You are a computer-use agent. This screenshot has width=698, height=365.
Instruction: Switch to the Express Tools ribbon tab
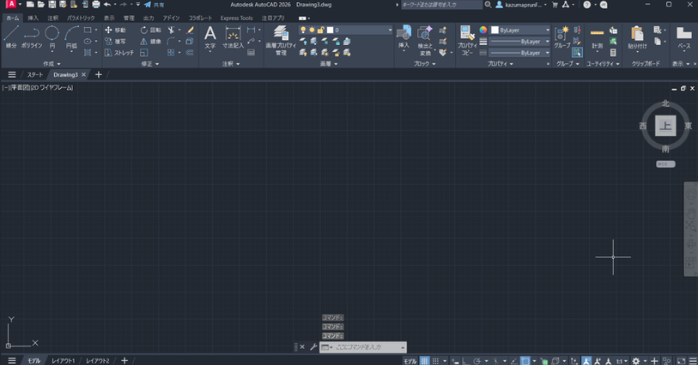tap(236, 18)
